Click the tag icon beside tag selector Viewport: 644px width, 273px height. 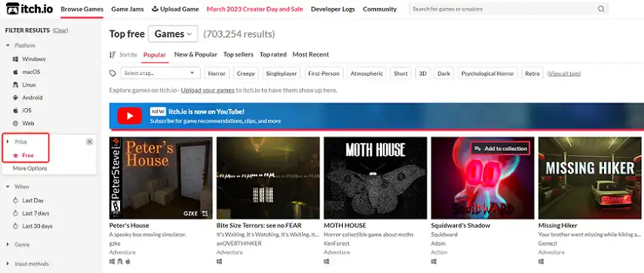point(112,73)
